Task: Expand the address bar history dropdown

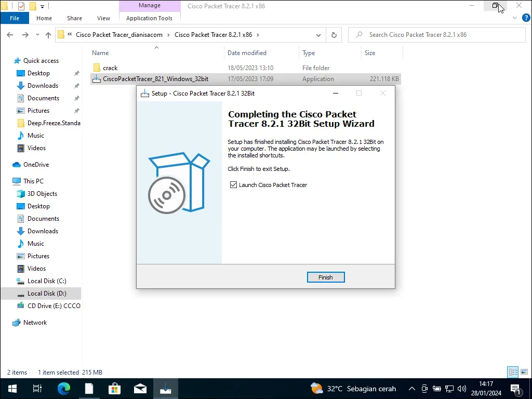Action: [318, 35]
